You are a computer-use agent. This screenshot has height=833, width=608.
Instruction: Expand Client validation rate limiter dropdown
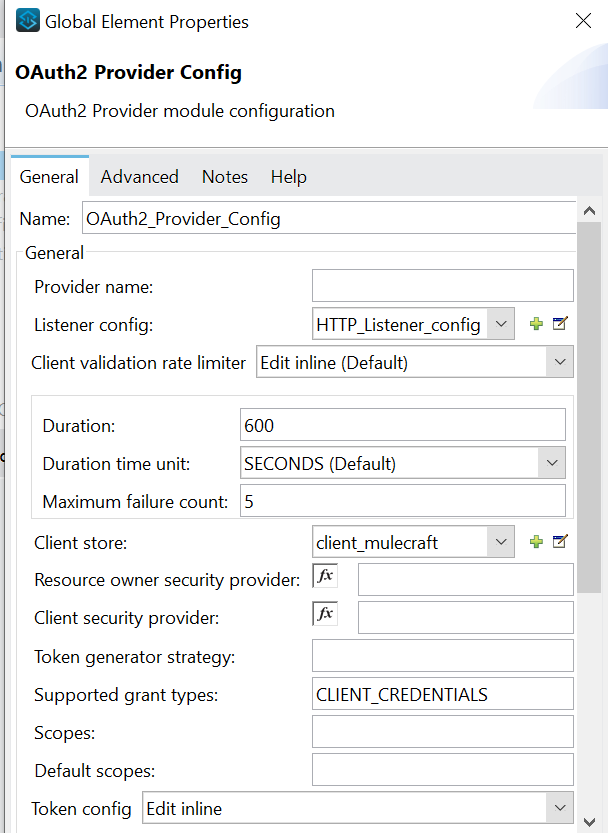pos(559,363)
